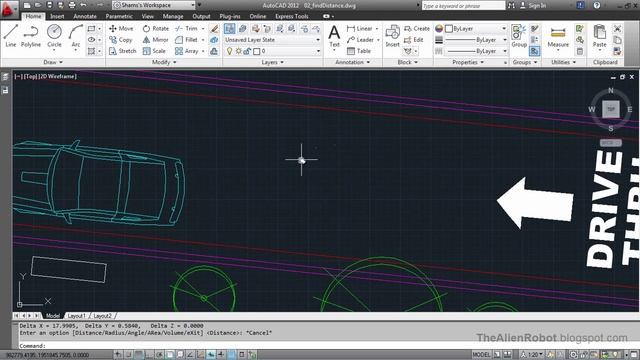Screen dimensions: 640x360
Task: Click Edit block
Action: (413, 40)
